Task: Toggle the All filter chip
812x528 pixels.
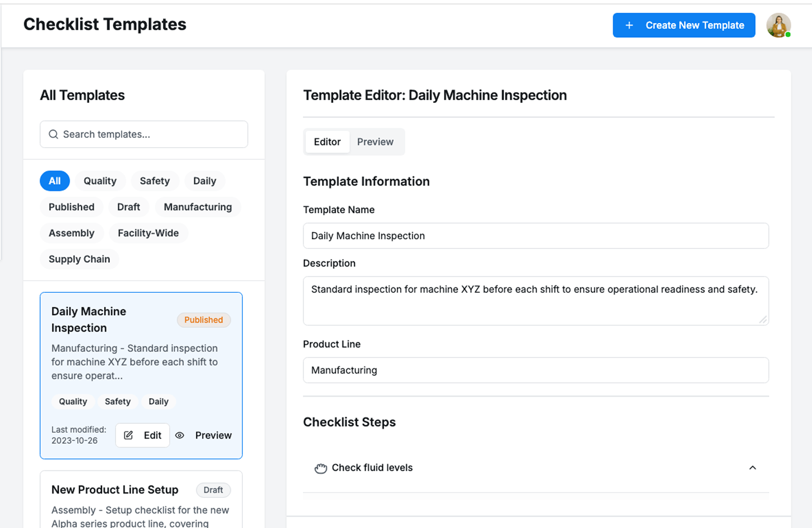Action: click(x=55, y=181)
